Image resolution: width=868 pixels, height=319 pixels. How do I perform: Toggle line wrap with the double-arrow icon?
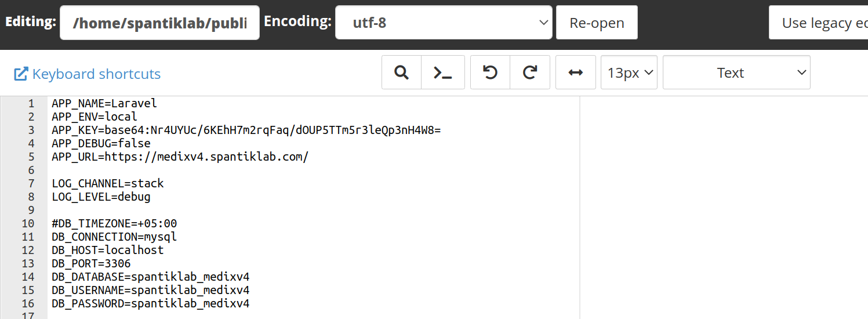coord(575,72)
